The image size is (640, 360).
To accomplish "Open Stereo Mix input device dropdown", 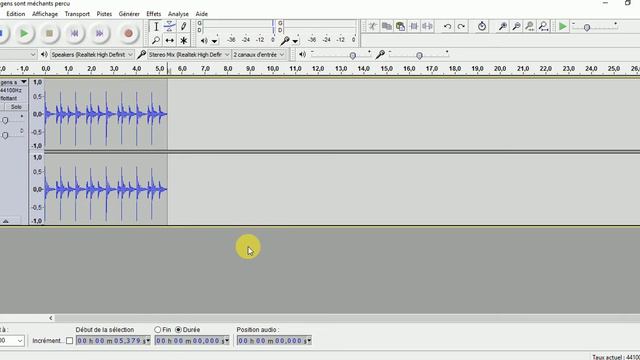I will pos(189,54).
